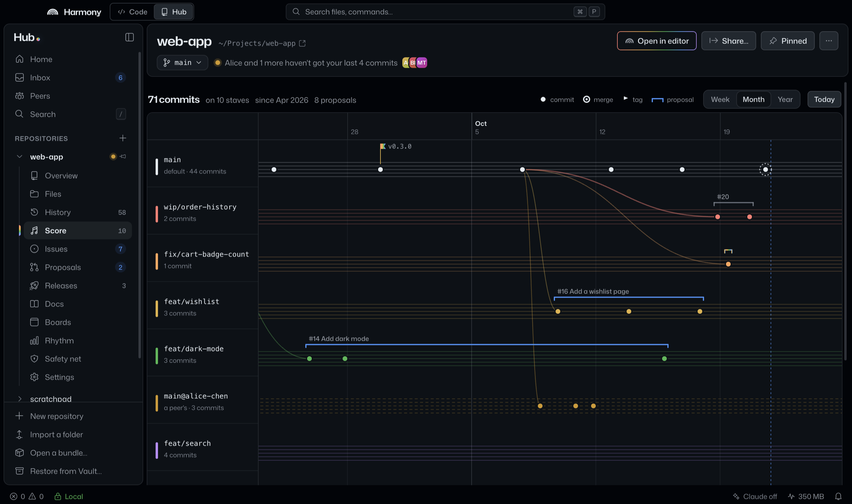Set timeline zoom to Week
This screenshot has height=504, width=852.
[720, 99]
